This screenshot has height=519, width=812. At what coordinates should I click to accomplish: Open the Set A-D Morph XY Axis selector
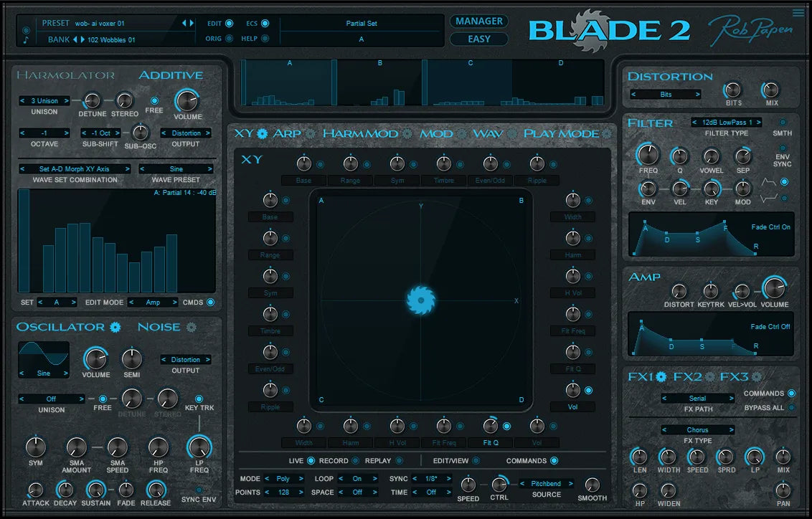pyautogui.click(x=75, y=168)
